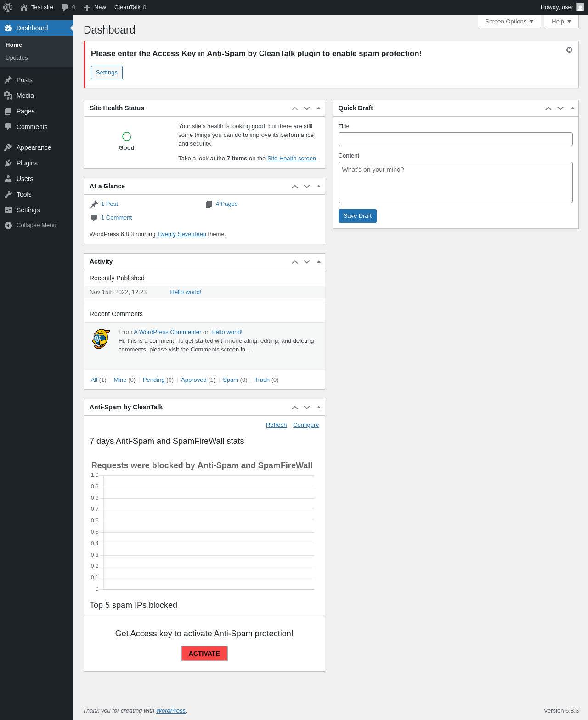The width and height of the screenshot is (588, 720).
Task: Expand the Help dropdown tab
Action: [561, 22]
